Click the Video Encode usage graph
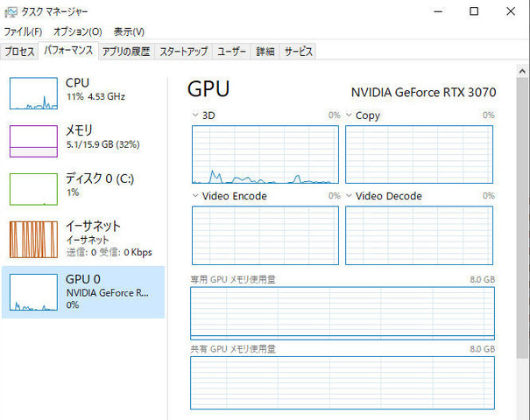Screen dimensions: 530x420 (265, 235)
